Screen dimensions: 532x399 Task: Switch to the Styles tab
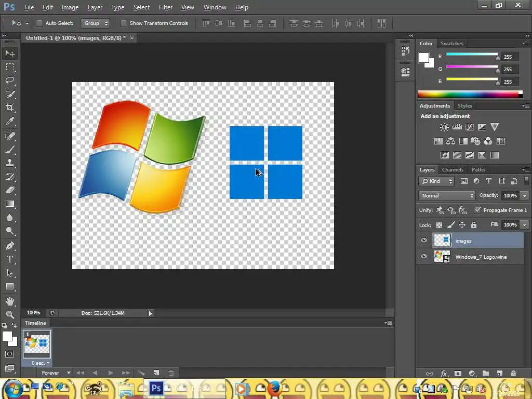tap(464, 106)
